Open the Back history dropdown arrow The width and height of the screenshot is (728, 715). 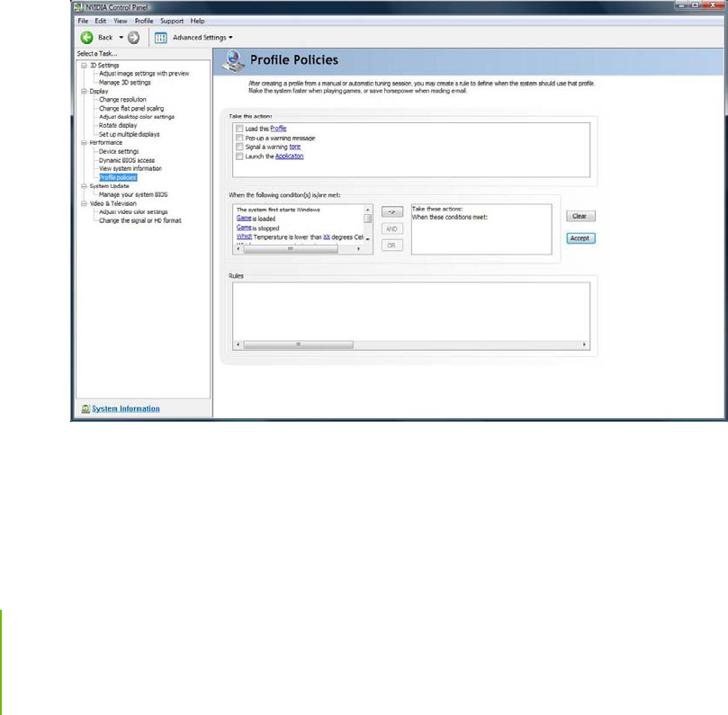(x=121, y=38)
